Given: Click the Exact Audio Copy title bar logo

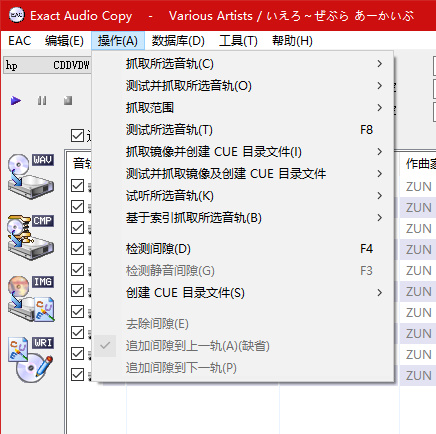Looking at the screenshot, I should coord(17,15).
